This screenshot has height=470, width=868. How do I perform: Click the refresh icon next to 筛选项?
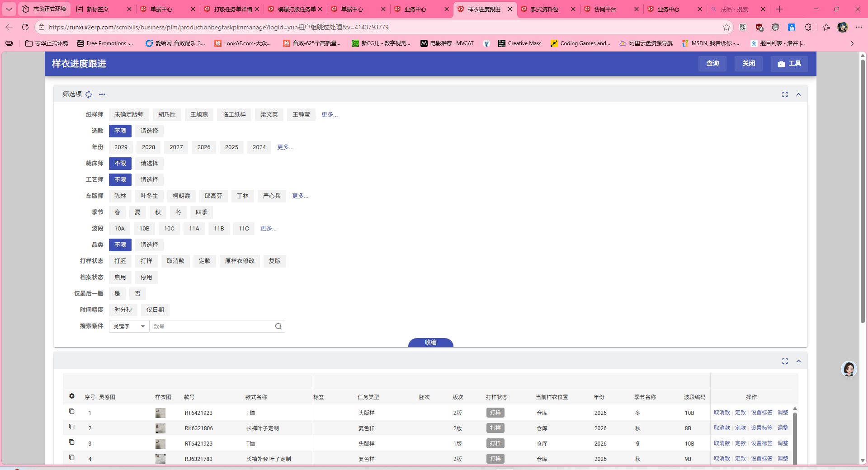(x=89, y=94)
